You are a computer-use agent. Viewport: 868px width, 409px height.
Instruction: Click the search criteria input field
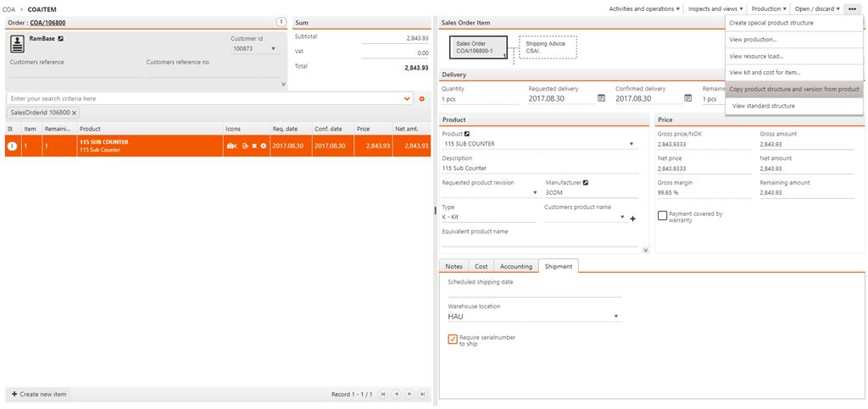point(203,99)
